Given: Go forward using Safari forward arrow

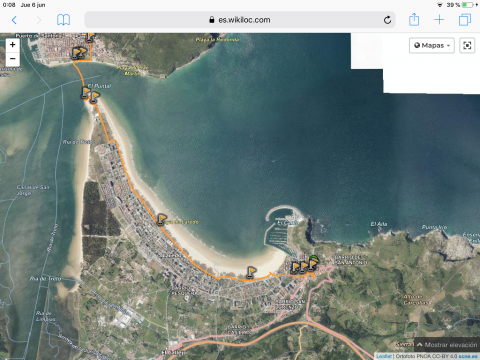Looking at the screenshot, I should (x=39, y=20).
